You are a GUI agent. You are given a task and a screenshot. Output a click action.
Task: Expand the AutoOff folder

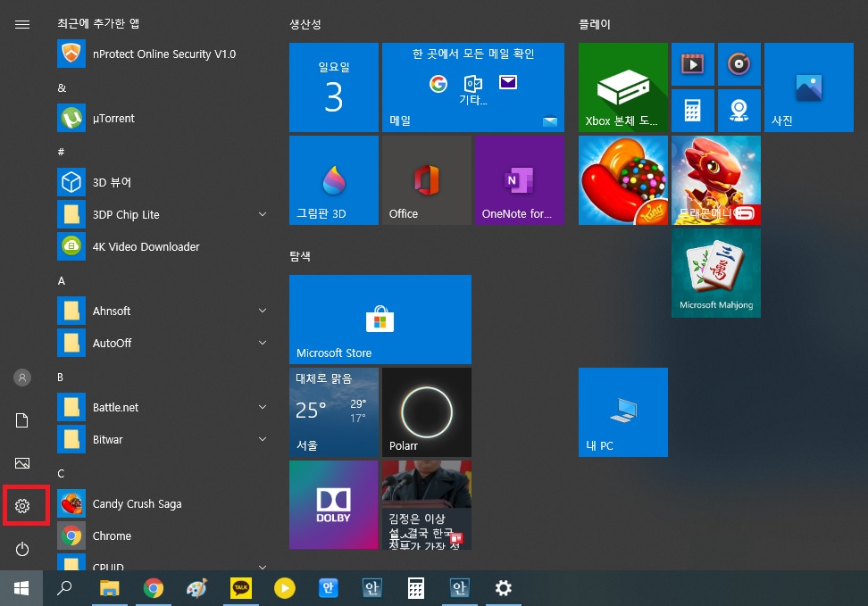[263, 343]
